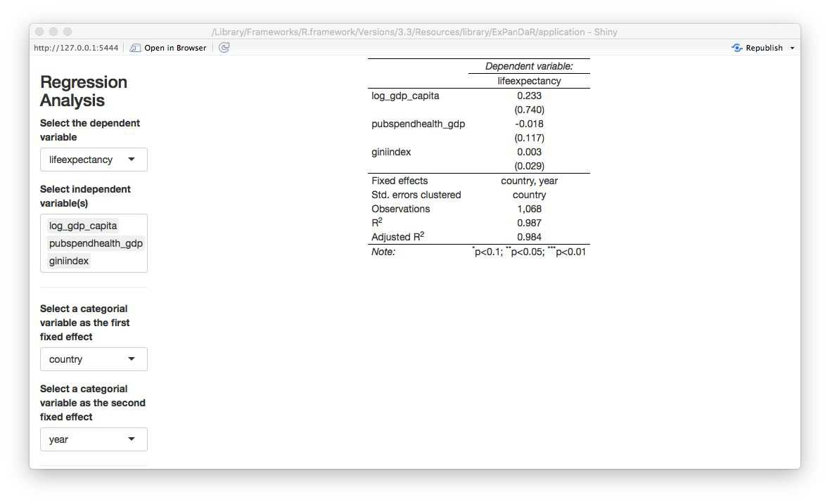Click the blue Republish icon

tap(736, 48)
